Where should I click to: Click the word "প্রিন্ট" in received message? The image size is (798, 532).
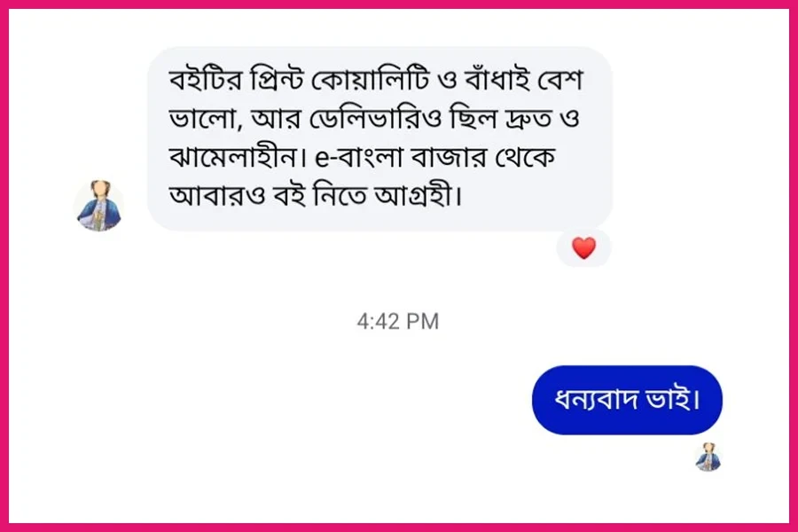pos(277,80)
